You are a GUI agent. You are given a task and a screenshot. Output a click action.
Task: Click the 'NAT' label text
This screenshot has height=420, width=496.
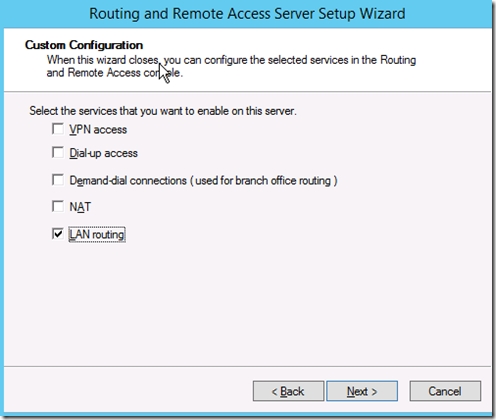(x=80, y=207)
